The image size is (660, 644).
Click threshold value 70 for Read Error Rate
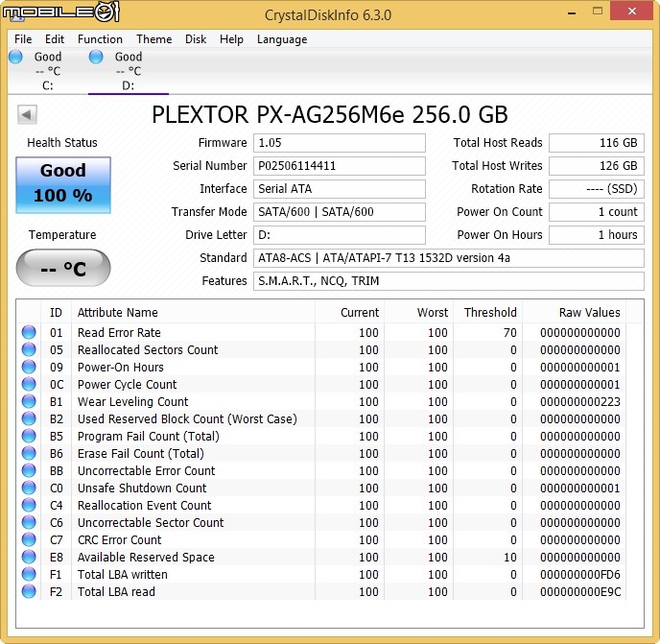509,333
